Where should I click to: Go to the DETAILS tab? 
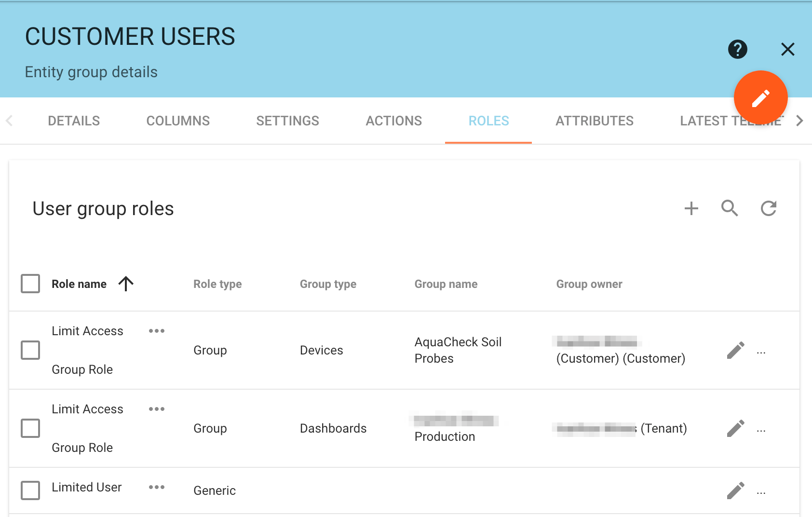(x=74, y=121)
